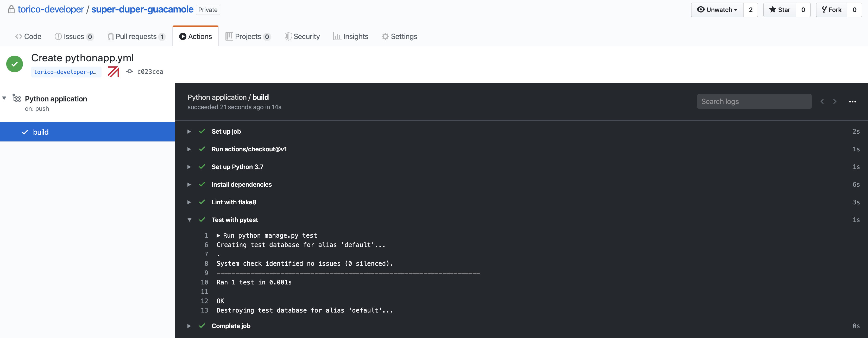Click the checkout@v1 step success checkmark
The image size is (868, 338).
coord(202,149)
